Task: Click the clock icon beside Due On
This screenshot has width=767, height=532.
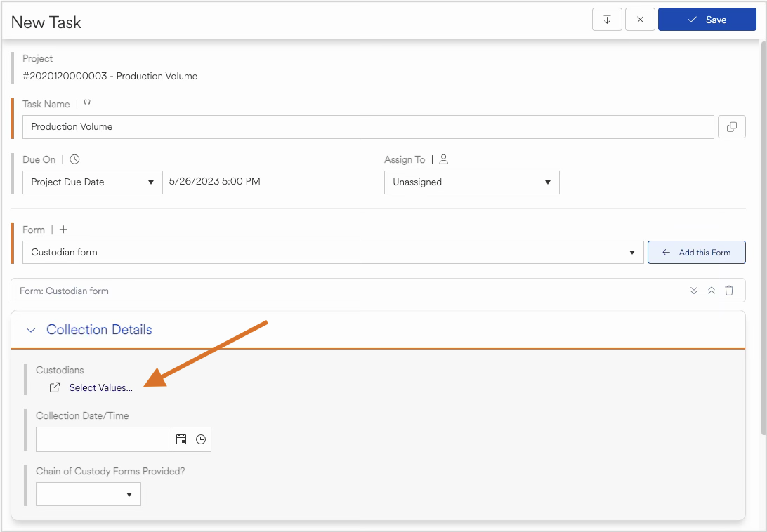Action: [x=74, y=159]
